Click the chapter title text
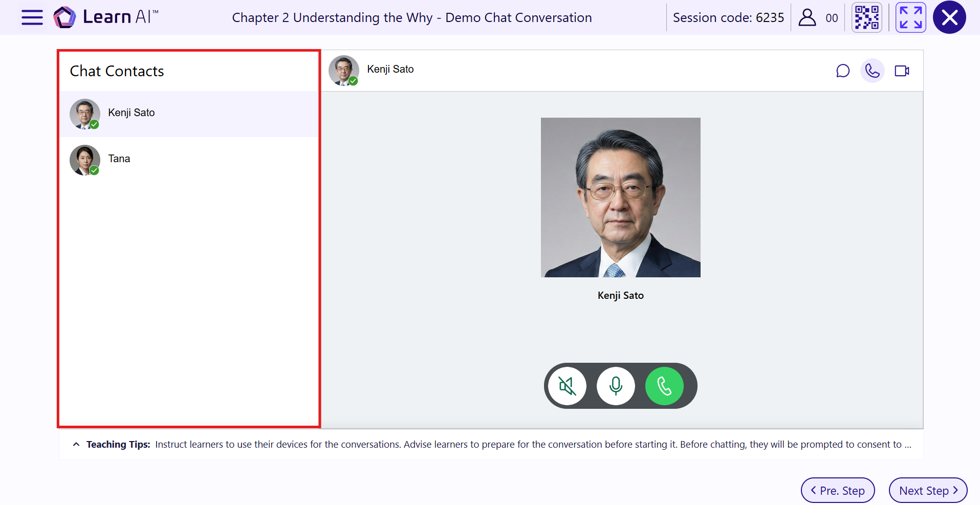 point(412,17)
